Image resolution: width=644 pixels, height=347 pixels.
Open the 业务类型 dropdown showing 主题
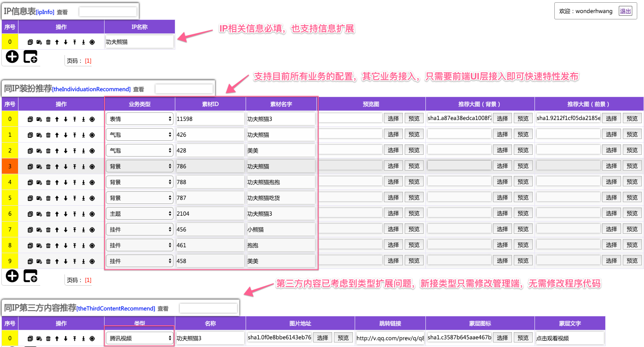click(139, 213)
